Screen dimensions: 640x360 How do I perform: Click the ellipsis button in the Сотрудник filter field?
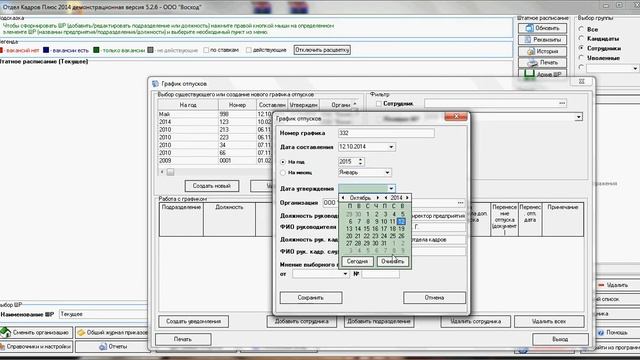(x=562, y=103)
